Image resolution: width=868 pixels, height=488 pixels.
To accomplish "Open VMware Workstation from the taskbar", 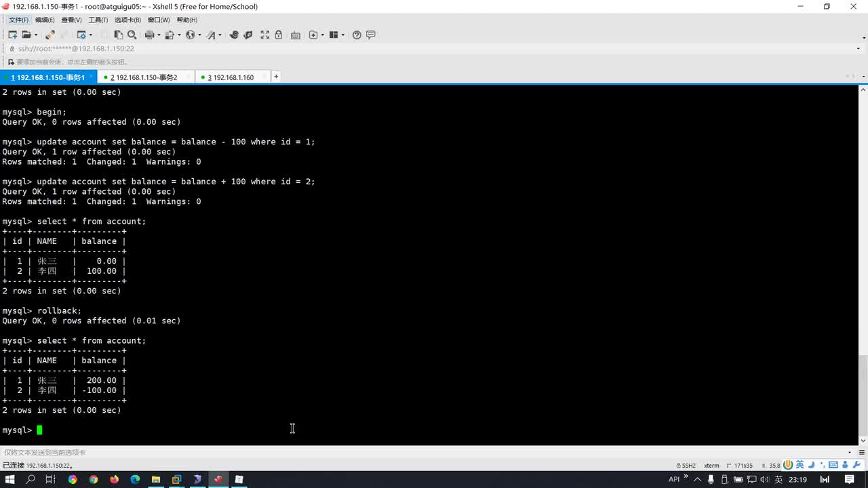I will click(176, 479).
